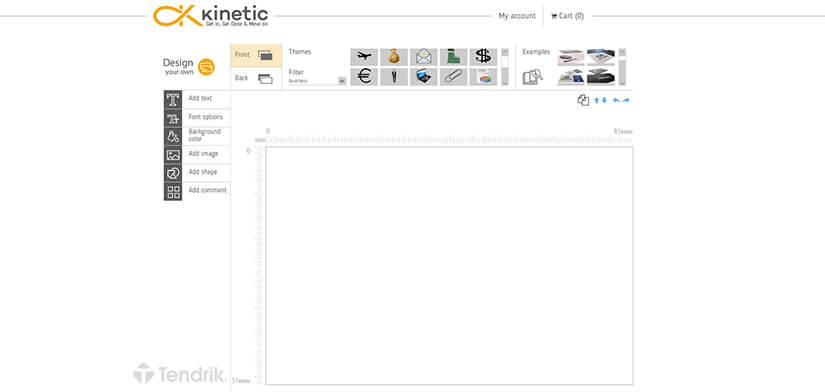The height and width of the screenshot is (392, 825).
Task: Click the Examples panel scrollbar
Action: pyautogui.click(x=622, y=67)
